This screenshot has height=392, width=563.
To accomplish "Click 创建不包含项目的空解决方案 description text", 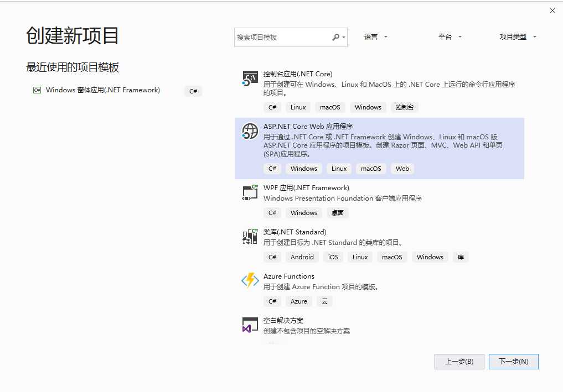I will [x=307, y=331].
